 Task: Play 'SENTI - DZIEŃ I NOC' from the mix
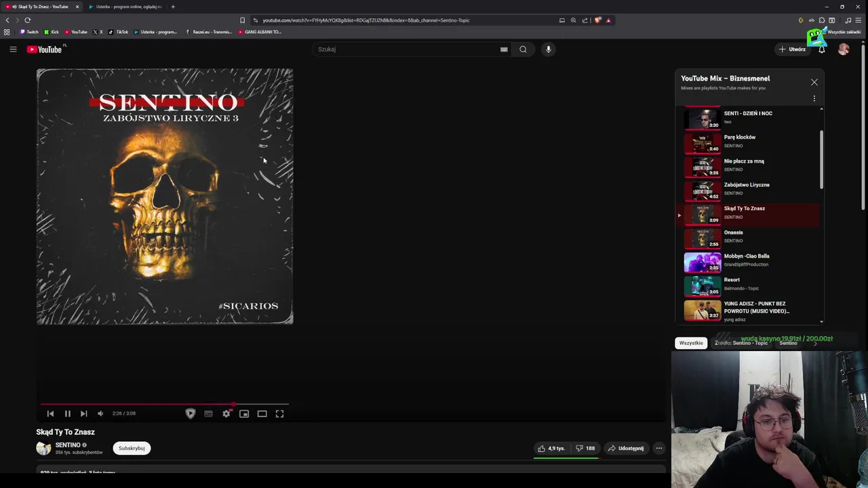(x=749, y=119)
